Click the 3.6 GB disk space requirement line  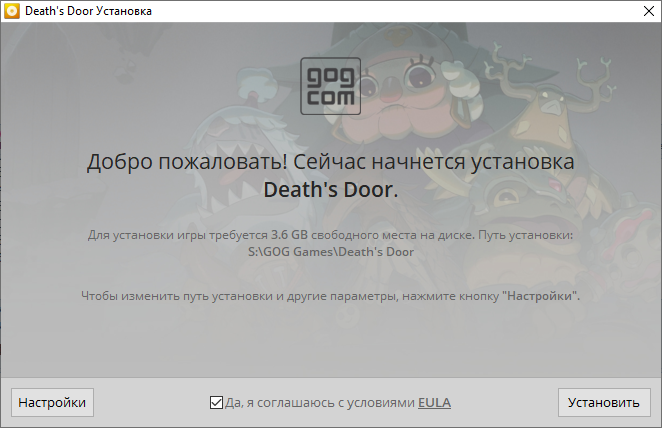331,235
